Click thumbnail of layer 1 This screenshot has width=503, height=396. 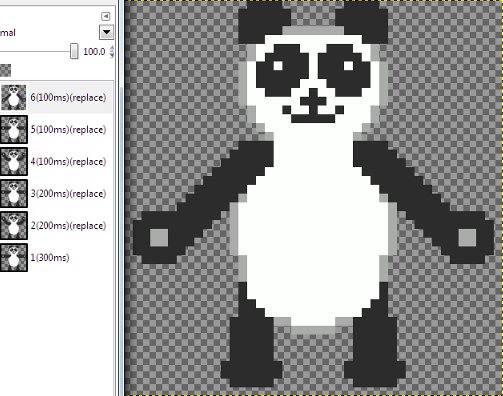tap(14, 257)
